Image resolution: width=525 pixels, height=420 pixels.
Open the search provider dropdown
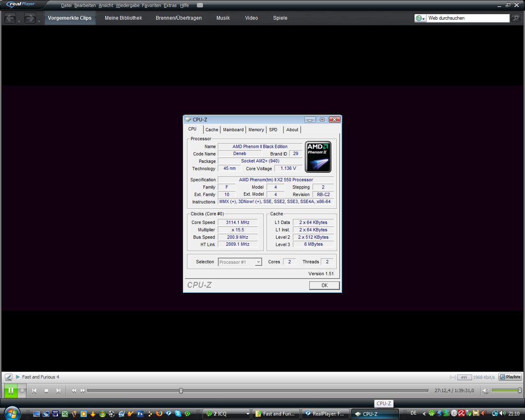coord(420,18)
